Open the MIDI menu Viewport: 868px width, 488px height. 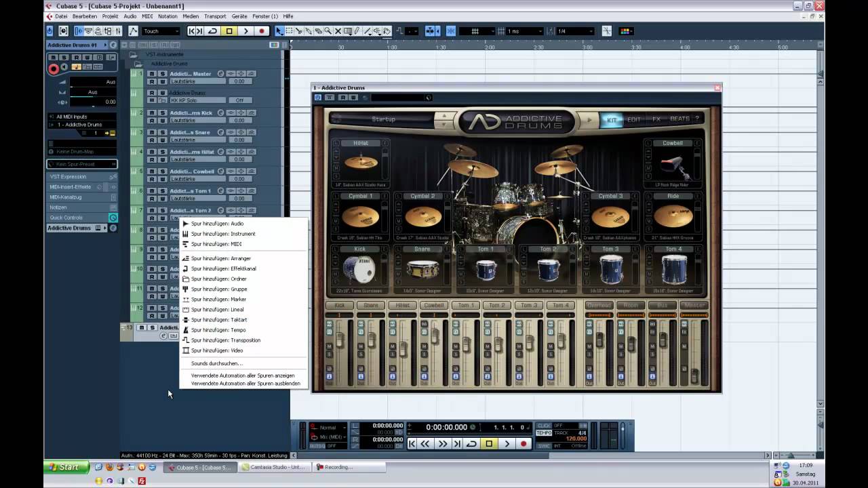(x=147, y=16)
